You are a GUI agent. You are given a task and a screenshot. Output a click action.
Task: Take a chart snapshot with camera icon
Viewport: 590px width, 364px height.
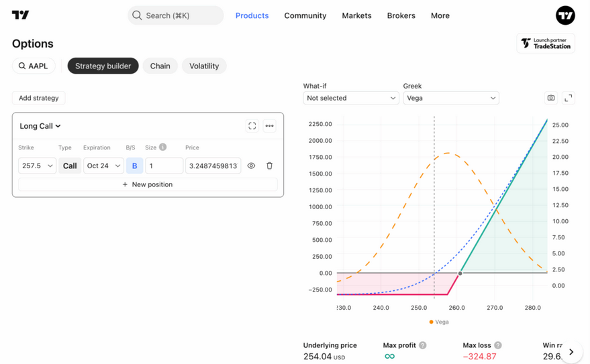551,98
